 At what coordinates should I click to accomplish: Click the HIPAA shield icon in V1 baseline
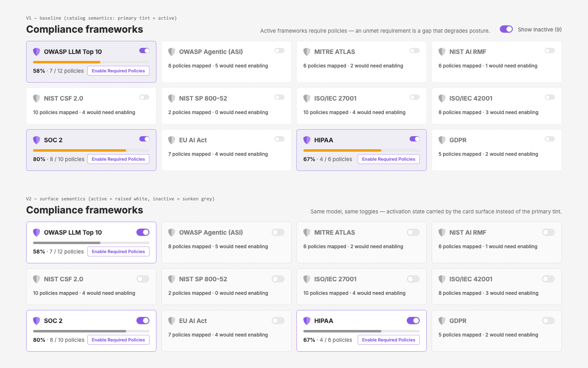307,140
